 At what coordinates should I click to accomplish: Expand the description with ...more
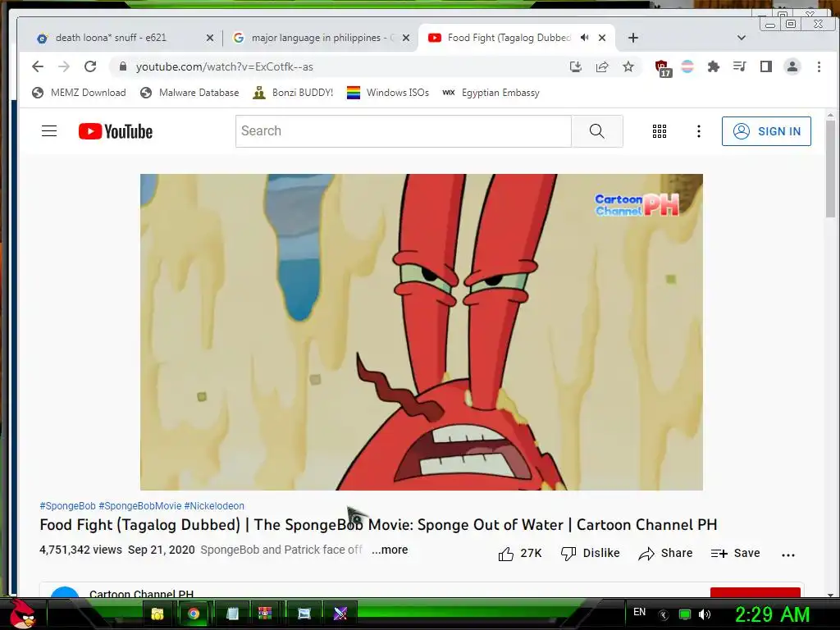(390, 550)
